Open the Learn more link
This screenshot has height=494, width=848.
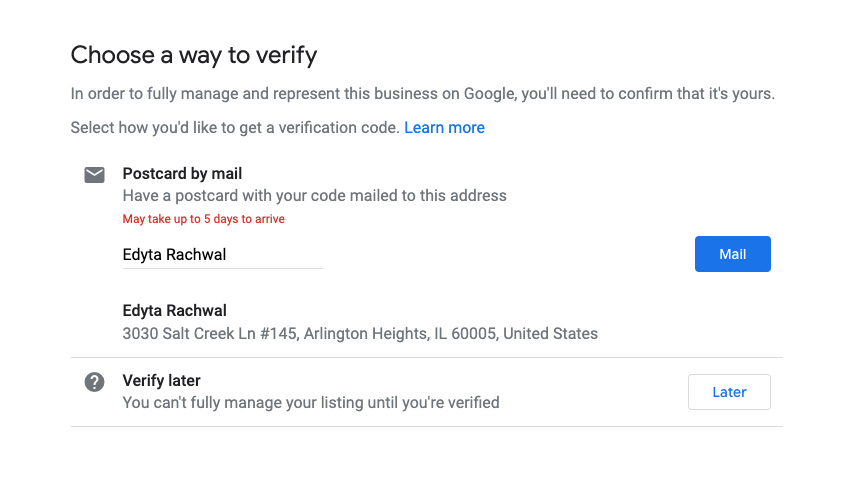(x=444, y=128)
